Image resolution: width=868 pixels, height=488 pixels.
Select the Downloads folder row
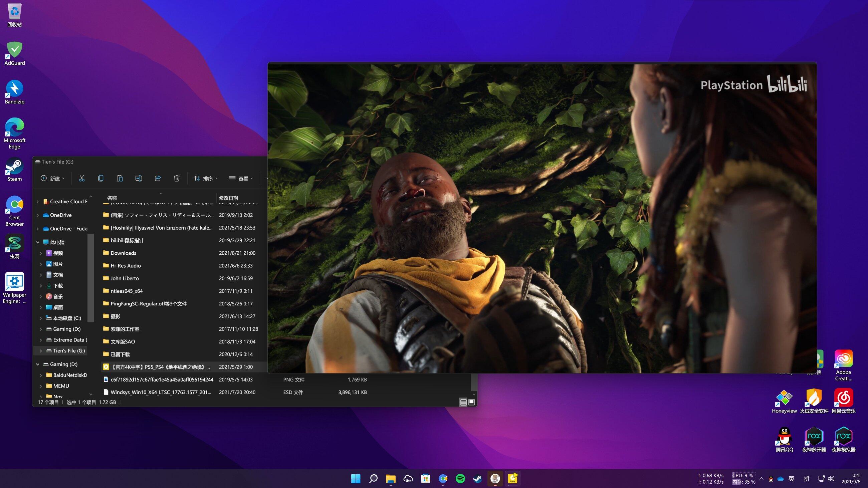[184, 253]
